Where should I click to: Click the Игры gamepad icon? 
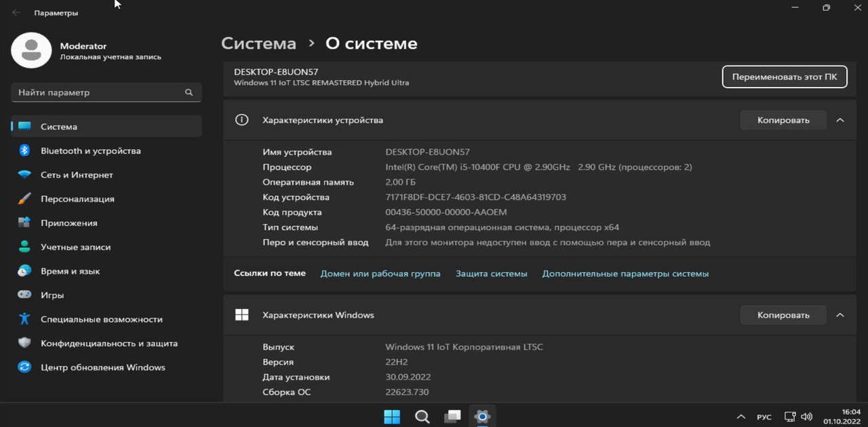24,295
